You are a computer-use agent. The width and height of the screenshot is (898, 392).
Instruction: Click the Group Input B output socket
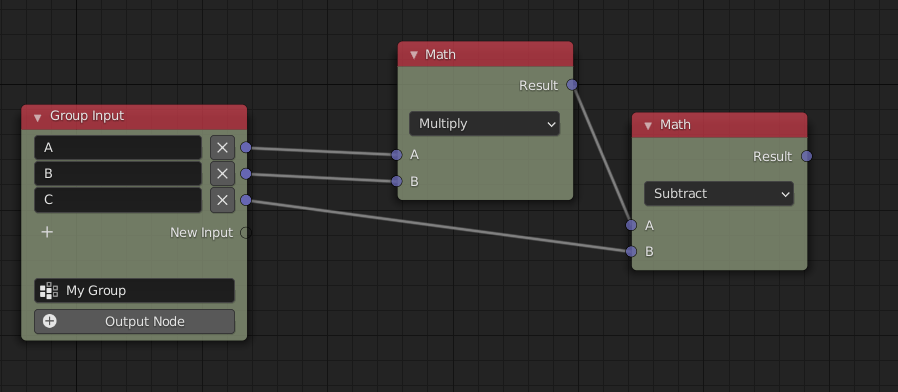(x=246, y=174)
